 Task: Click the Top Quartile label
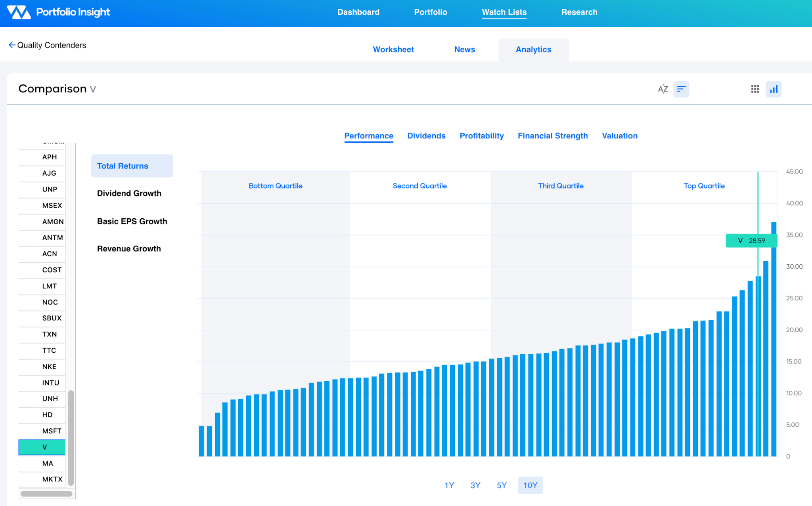coord(704,186)
